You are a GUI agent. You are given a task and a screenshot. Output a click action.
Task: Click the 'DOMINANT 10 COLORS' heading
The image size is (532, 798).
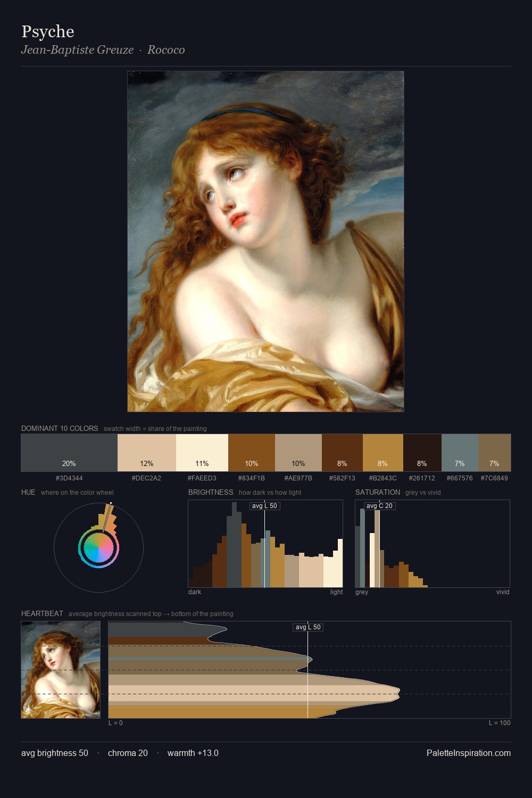(x=60, y=428)
